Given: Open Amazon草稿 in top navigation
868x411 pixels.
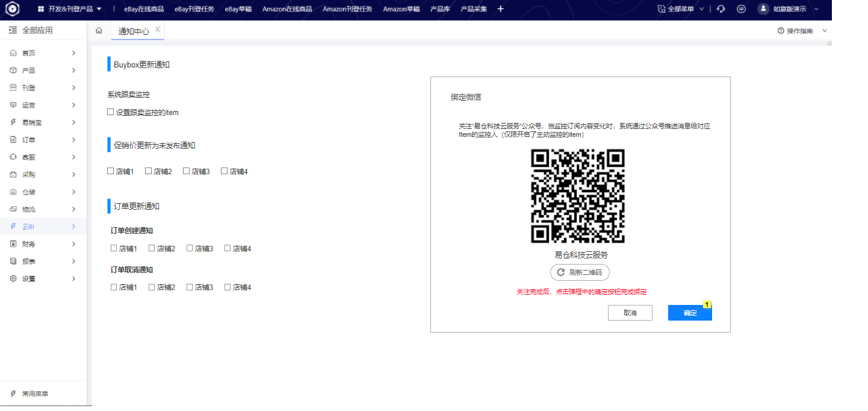Looking at the screenshot, I should [401, 9].
